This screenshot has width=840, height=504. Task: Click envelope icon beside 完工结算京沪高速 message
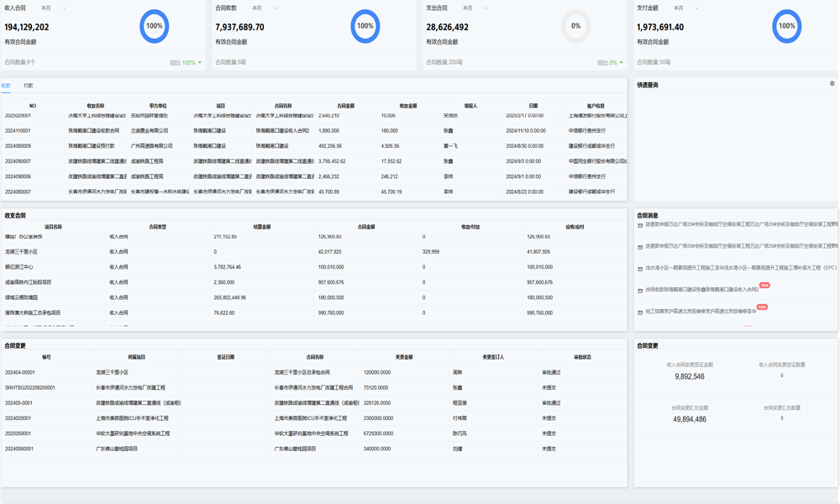coord(640,312)
